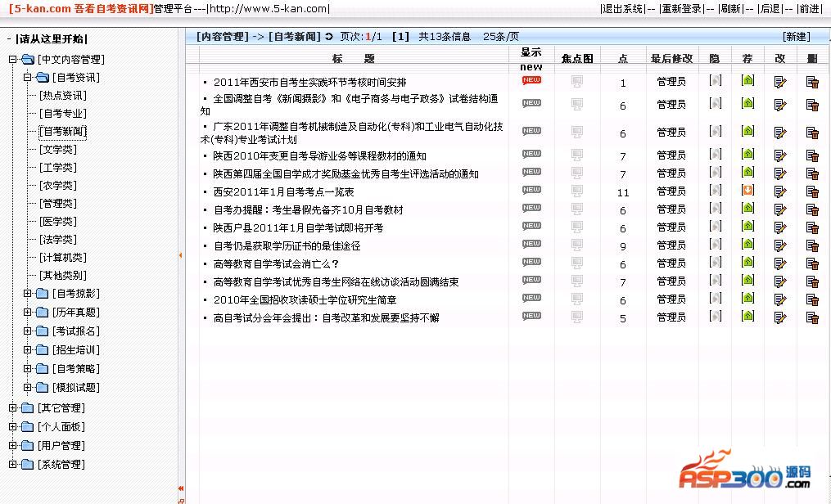Screen dimensions: 831x504
Task: Click delete icon for 西安2011年1月自考考点一览表 row
Action: point(812,191)
